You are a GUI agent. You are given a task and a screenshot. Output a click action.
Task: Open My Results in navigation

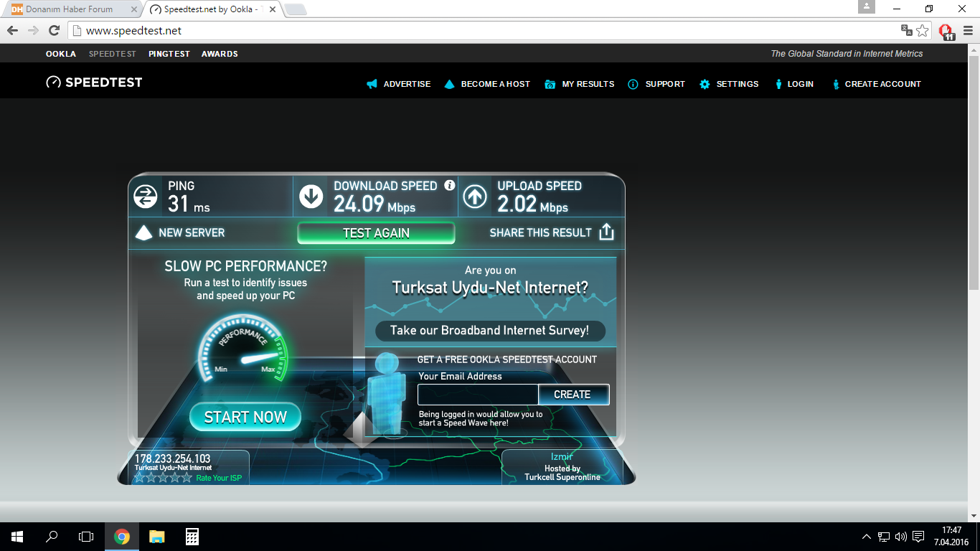(588, 84)
